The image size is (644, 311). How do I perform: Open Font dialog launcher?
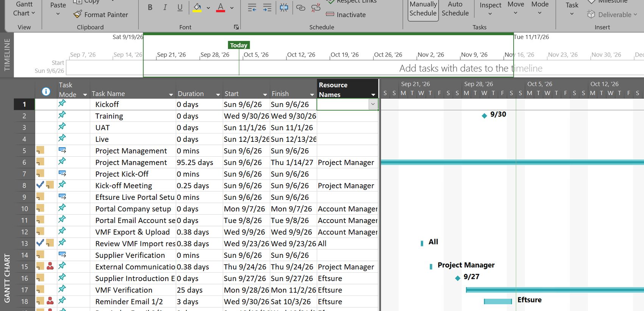point(236,27)
